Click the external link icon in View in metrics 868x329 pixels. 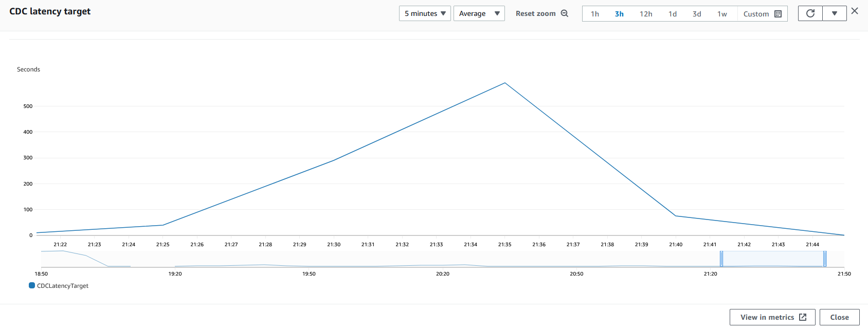[803, 317]
